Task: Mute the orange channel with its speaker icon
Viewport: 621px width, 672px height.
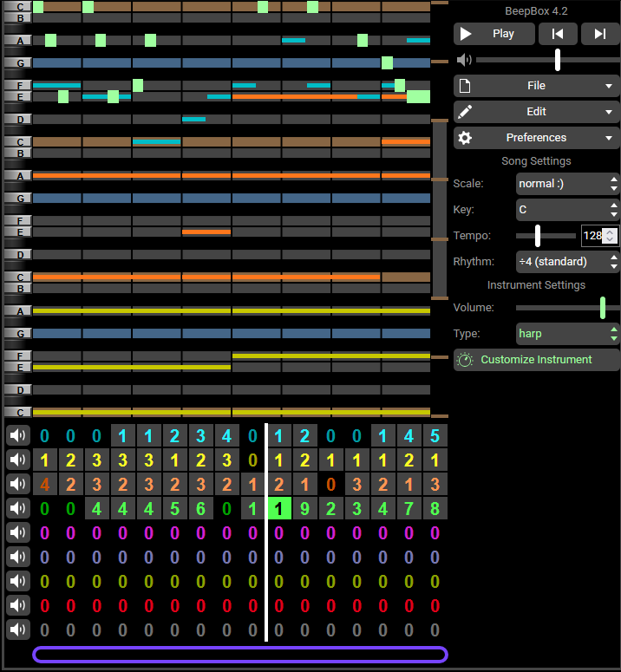Action: point(18,485)
